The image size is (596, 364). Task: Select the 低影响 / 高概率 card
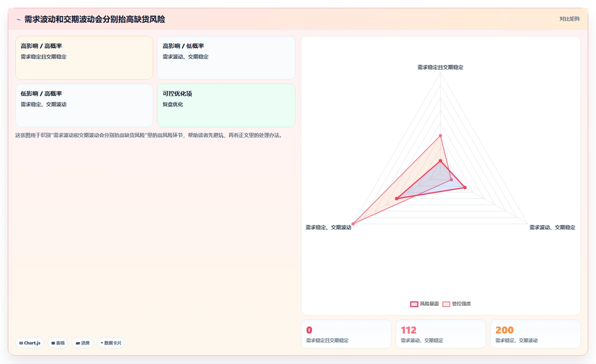pos(84,105)
